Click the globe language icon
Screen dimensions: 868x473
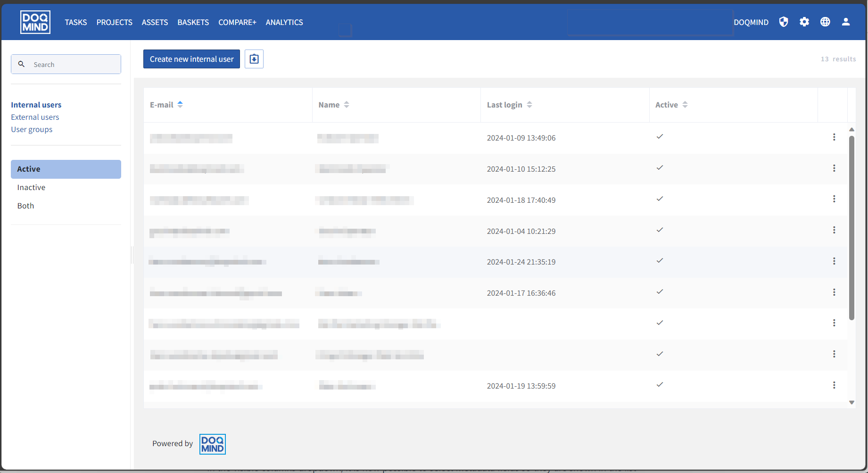[825, 22]
